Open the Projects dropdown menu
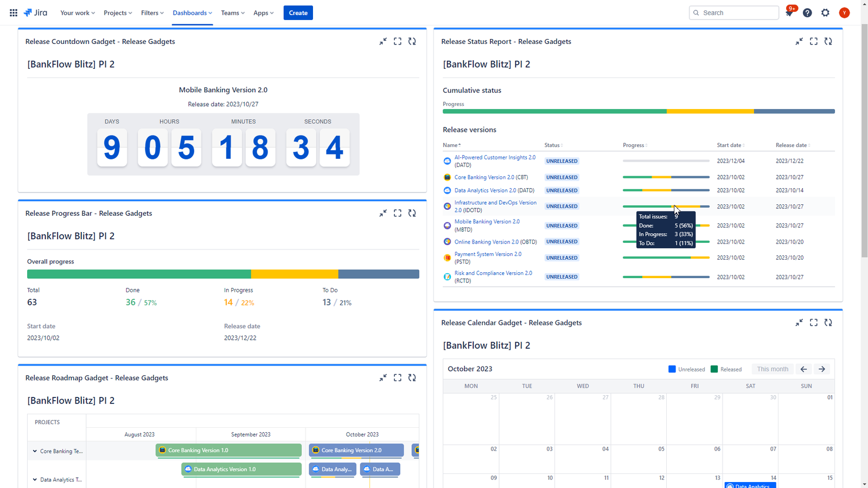Viewport: 868px width, 488px height. (118, 12)
